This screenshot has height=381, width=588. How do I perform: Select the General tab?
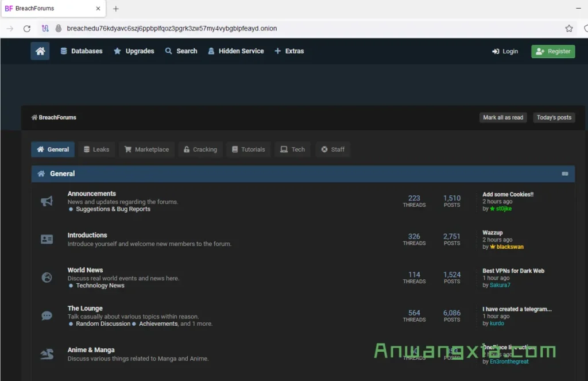tap(53, 149)
